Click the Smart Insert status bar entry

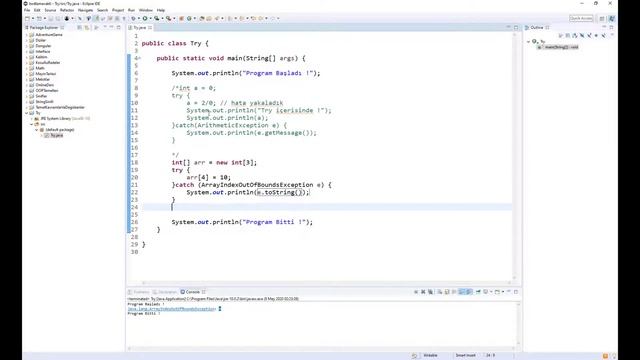[x=466, y=356]
